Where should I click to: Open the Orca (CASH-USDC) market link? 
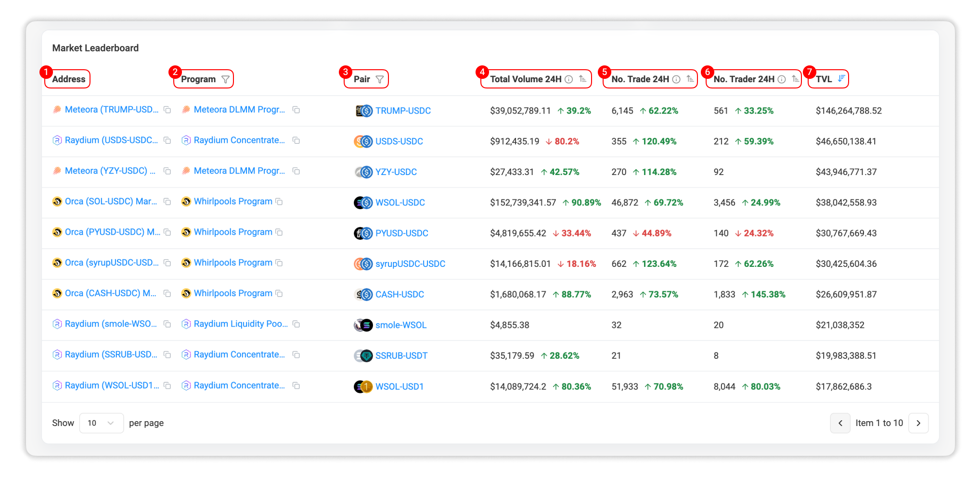pyautogui.click(x=110, y=293)
